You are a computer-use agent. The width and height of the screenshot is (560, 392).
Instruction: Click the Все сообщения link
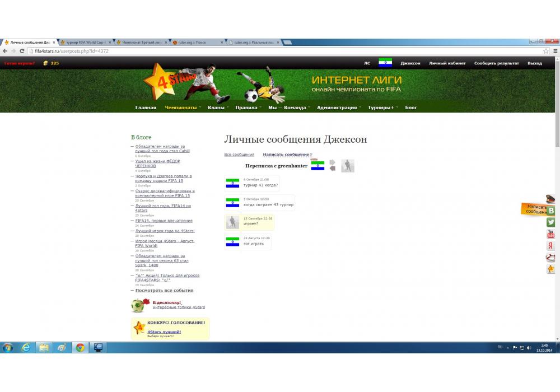pyautogui.click(x=239, y=155)
